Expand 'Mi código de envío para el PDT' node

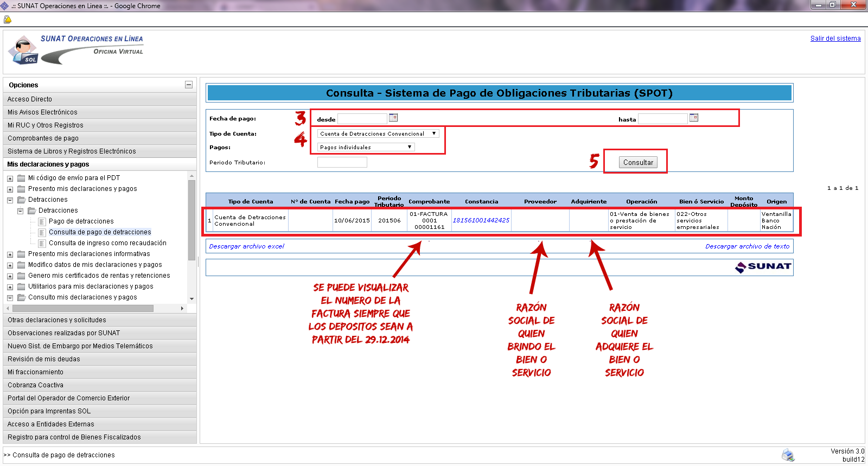[x=10, y=178]
